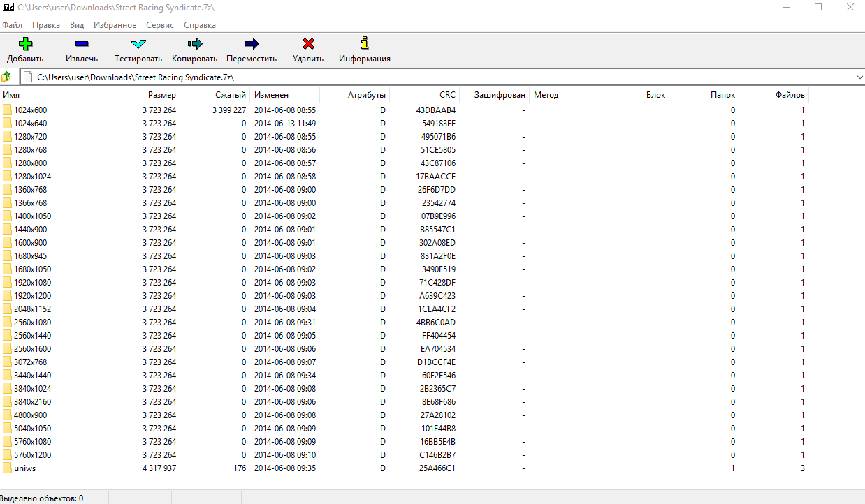Open the Файл menu
865x504 pixels.
click(12, 25)
